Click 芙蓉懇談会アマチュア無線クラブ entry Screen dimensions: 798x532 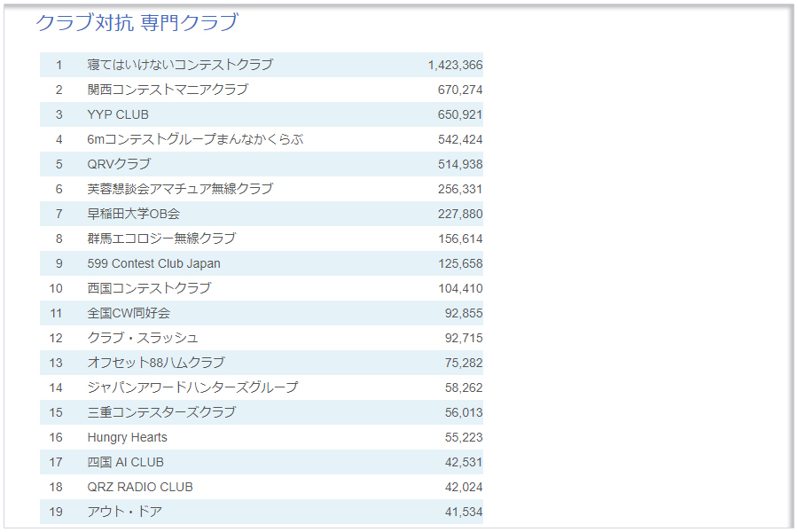click(180, 189)
